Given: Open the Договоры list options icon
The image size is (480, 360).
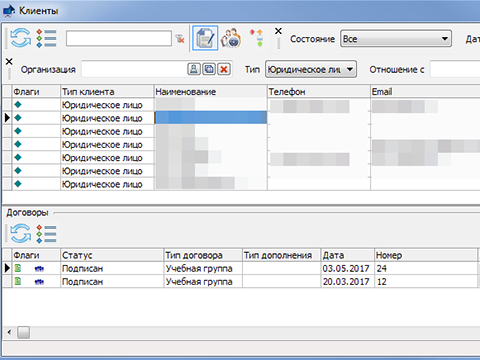Looking at the screenshot, I should click(x=46, y=233).
